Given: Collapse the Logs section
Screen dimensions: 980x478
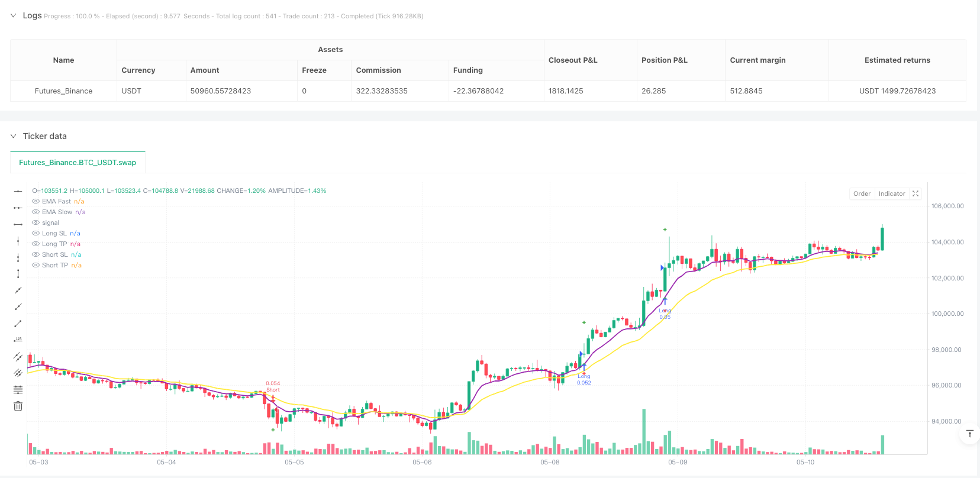Looking at the screenshot, I should tap(13, 15).
